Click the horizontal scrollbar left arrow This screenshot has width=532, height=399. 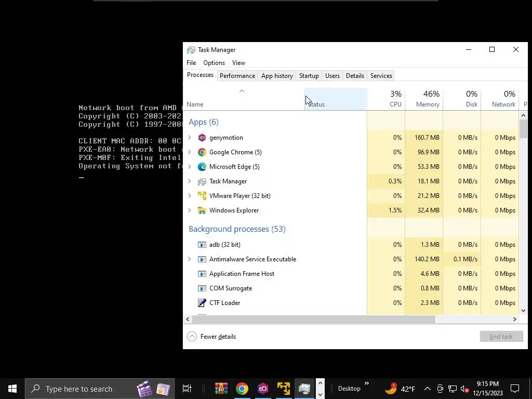(x=188, y=320)
